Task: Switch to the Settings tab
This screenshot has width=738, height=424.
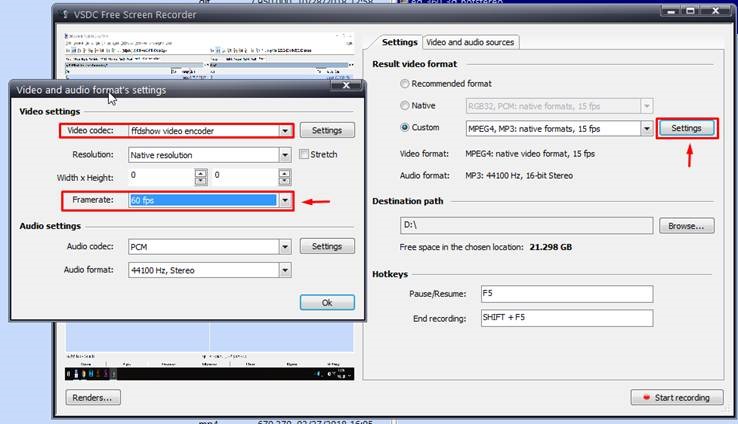Action: (x=400, y=42)
